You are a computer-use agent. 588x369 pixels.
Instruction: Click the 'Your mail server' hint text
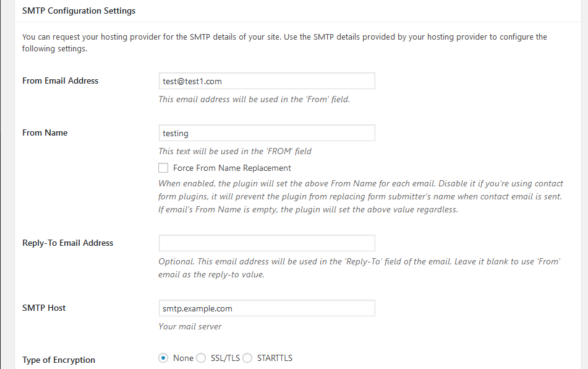[x=190, y=326]
